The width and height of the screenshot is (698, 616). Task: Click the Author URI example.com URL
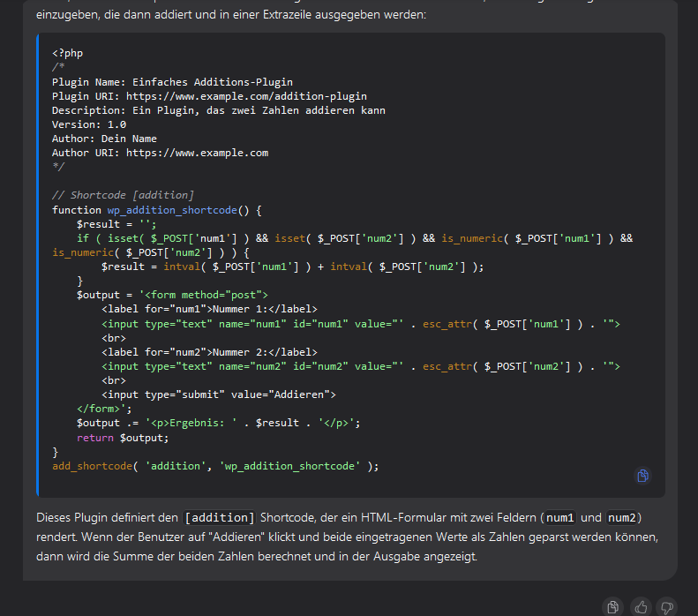pyautogui.click(x=197, y=153)
